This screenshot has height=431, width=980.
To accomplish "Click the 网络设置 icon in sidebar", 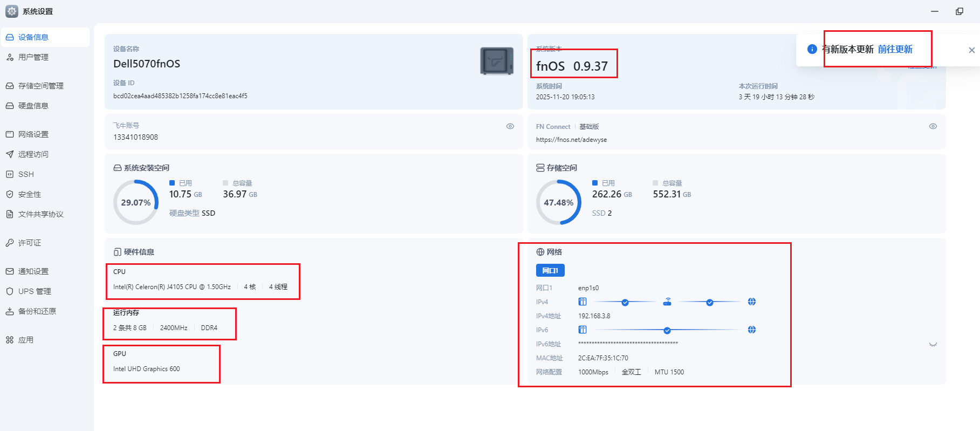I will point(10,134).
